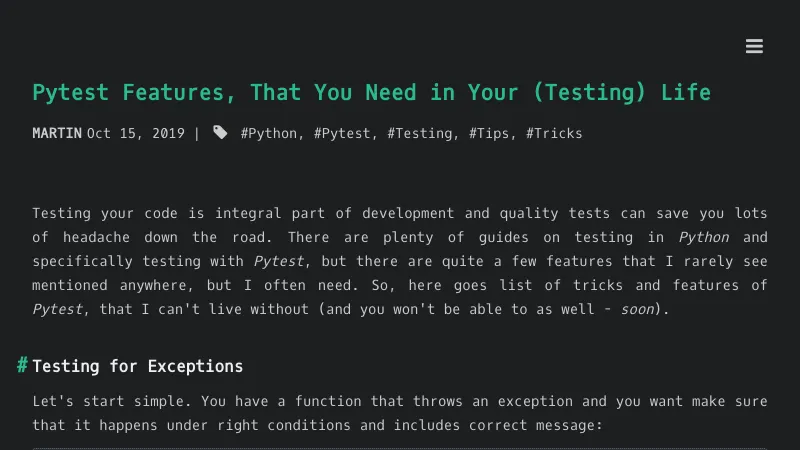This screenshot has width=800, height=450.
Task: Click the vertical bar separator after the date
Action: coord(197,133)
